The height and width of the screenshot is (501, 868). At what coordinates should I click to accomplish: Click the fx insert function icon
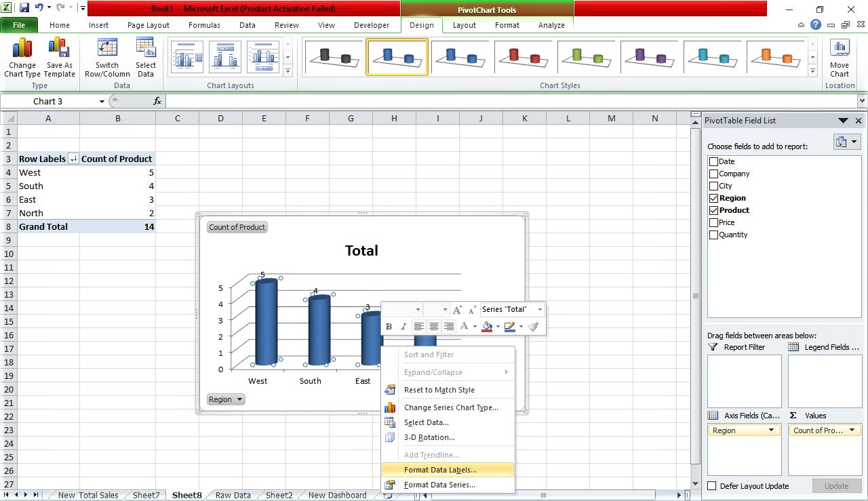click(x=157, y=101)
